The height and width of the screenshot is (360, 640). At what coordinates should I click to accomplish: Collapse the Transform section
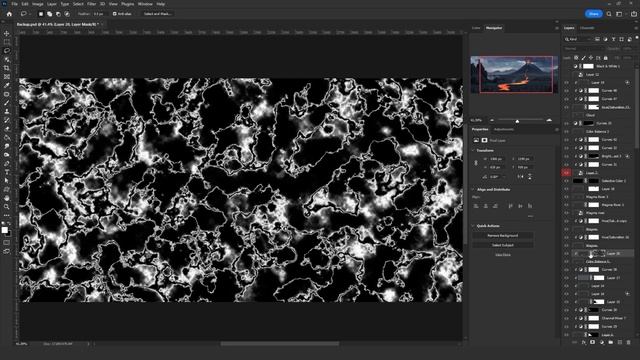pyautogui.click(x=473, y=151)
